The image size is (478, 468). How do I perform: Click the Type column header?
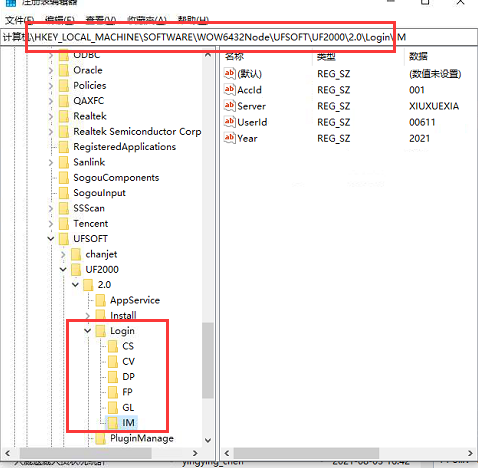pos(326,56)
